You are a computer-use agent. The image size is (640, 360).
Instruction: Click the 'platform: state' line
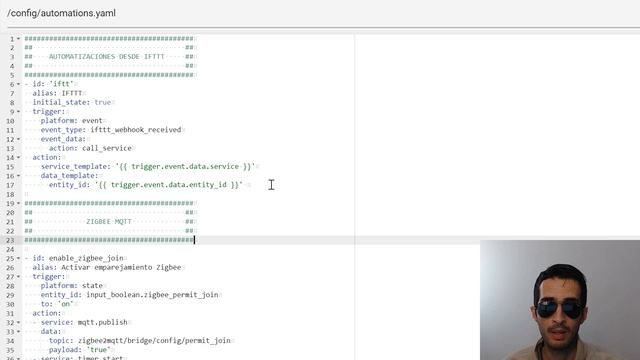[x=71, y=286]
